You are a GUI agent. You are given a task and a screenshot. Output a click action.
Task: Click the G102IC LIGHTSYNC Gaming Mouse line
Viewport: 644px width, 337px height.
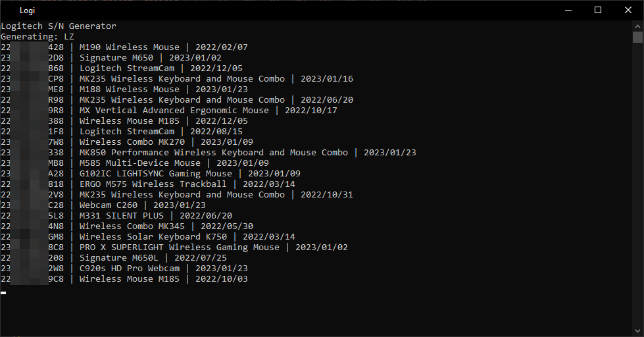tap(151, 174)
